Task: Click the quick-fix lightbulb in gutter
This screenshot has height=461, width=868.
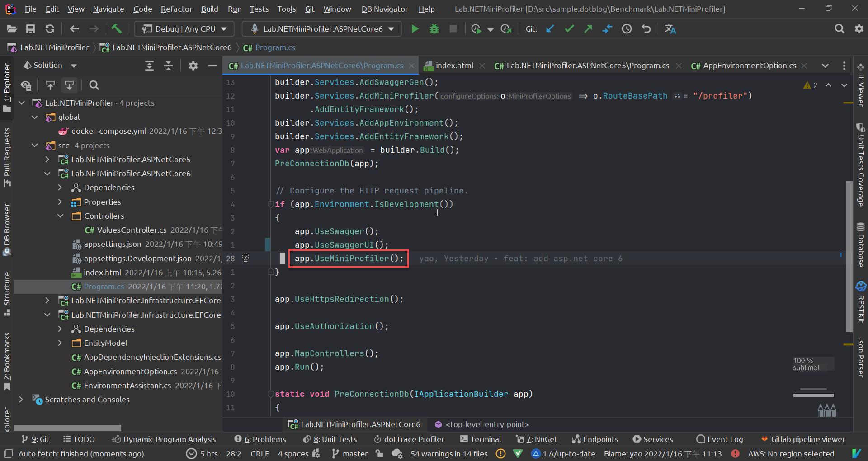Action: point(245,258)
